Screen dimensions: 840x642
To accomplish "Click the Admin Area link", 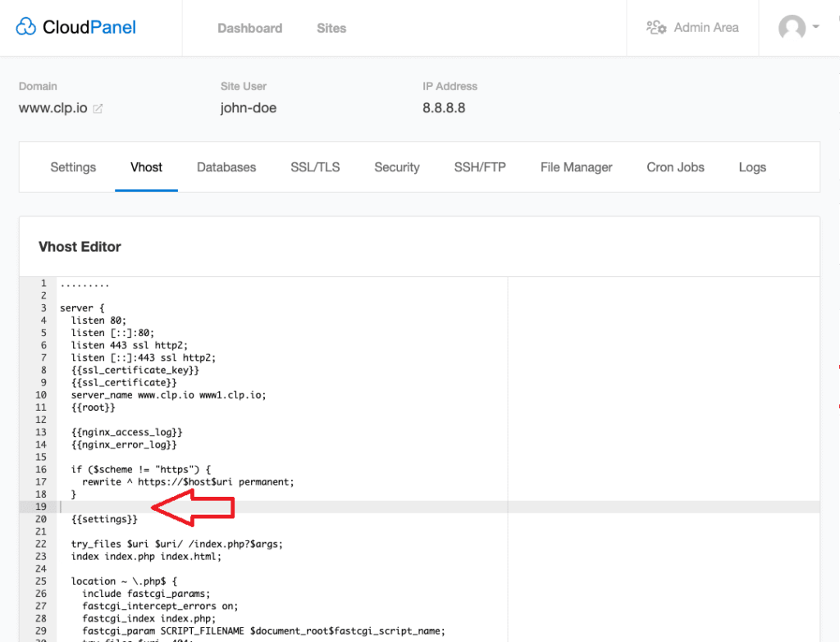I will (705, 28).
